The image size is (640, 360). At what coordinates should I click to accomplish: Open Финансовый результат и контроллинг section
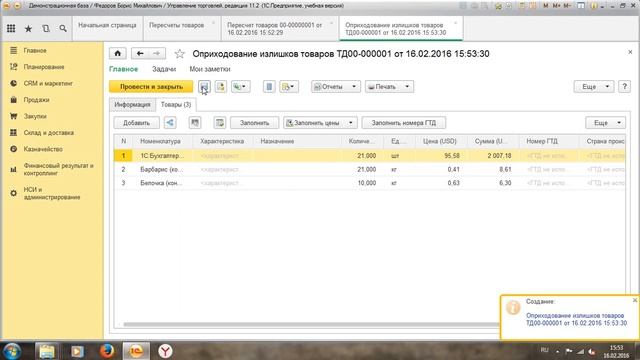coord(58,169)
